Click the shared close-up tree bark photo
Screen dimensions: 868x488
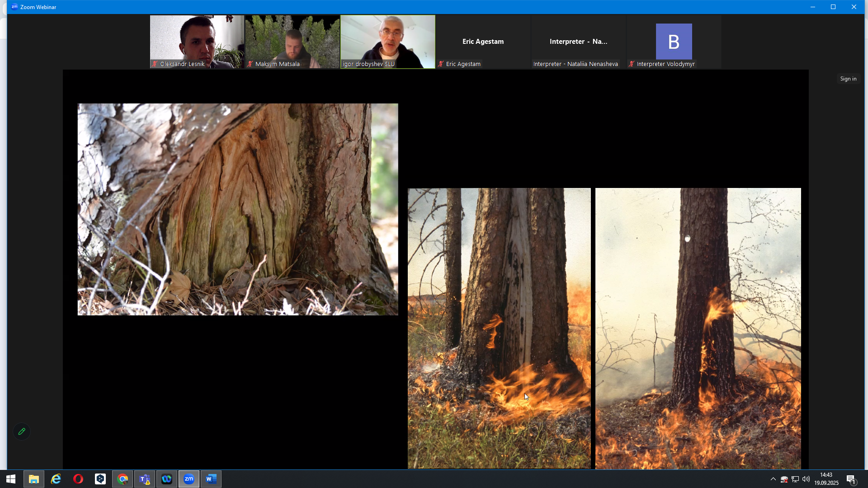[x=238, y=209]
